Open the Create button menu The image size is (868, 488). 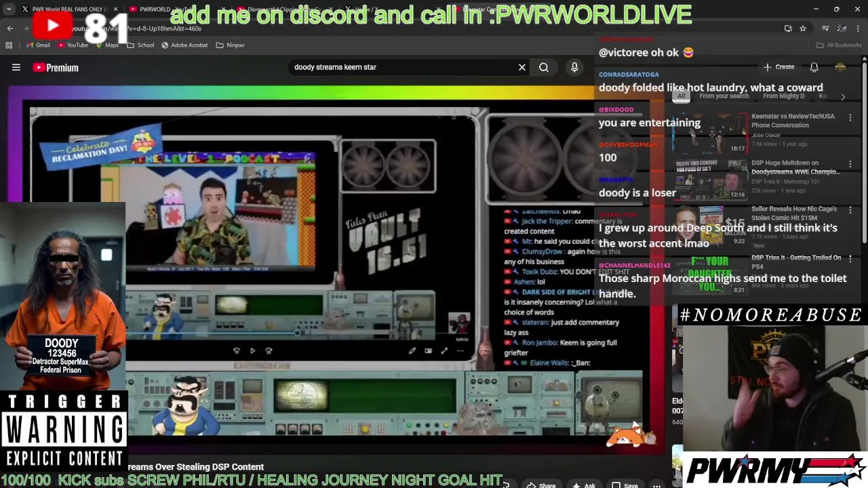coord(778,67)
